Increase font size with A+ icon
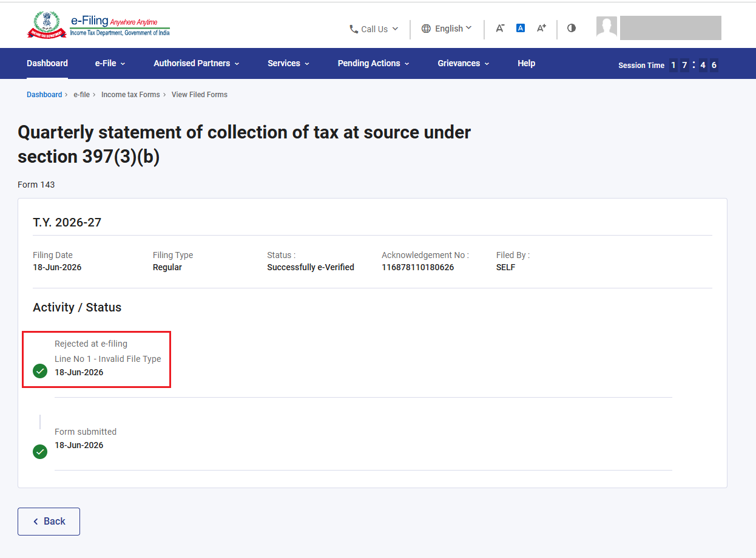 coord(541,28)
